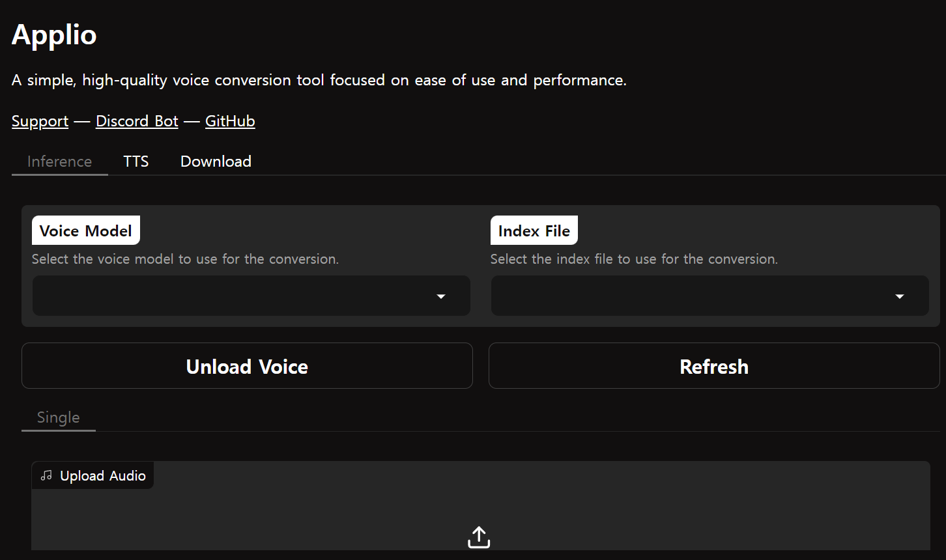
Task: Click the music note icon beside Upload Audio
Action: click(x=46, y=475)
